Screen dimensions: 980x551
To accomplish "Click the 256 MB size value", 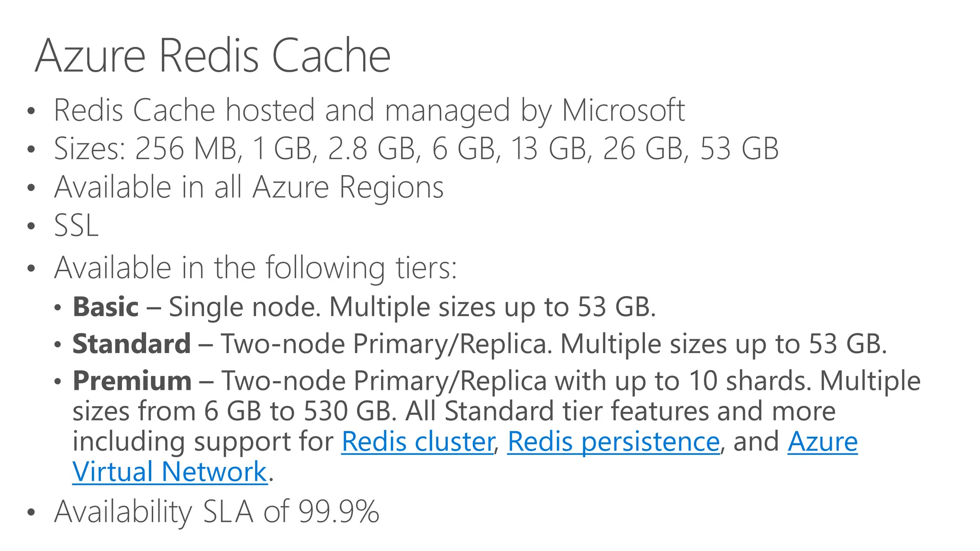I will point(186,148).
